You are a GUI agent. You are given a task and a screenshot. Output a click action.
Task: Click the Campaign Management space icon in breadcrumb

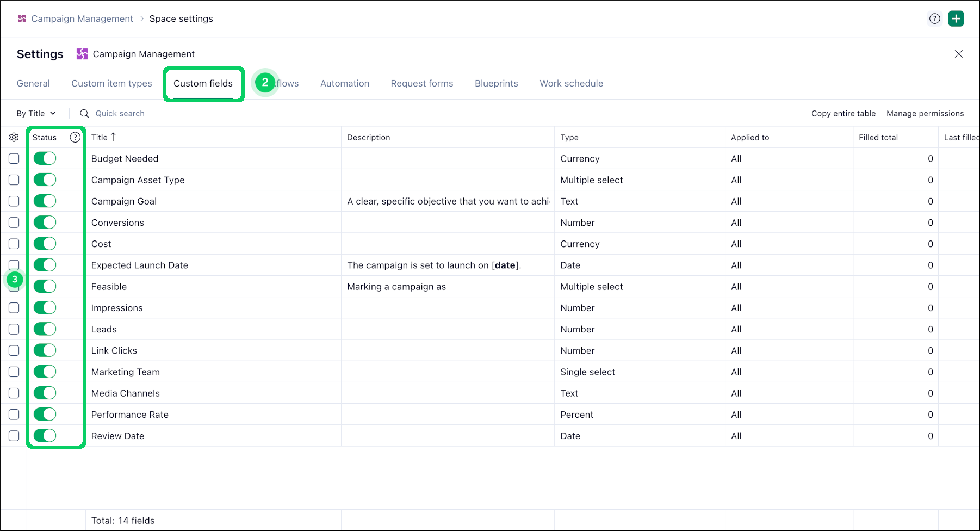tap(22, 18)
